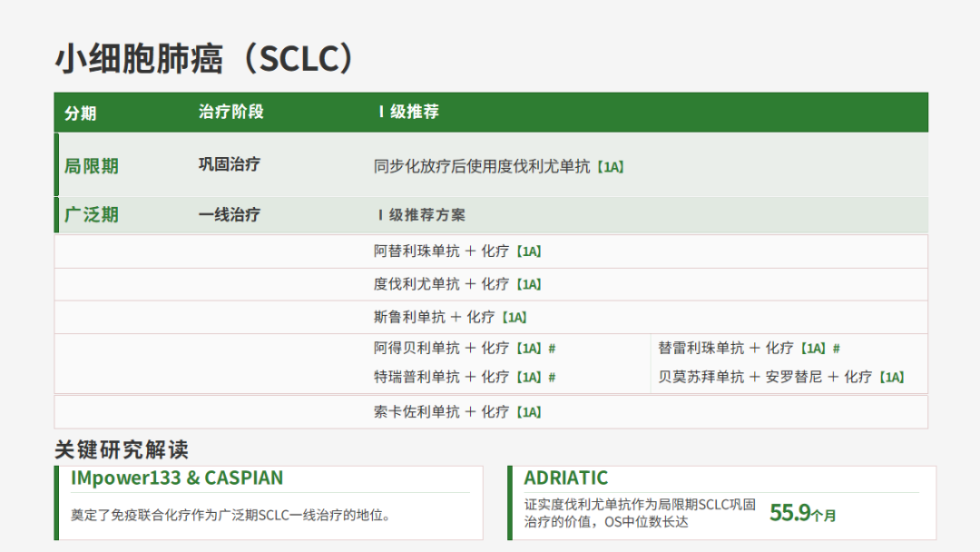Screen dimensions: 980x552
Task: Open the ADRIATIC study card
Action: pyautogui.click(x=722, y=503)
